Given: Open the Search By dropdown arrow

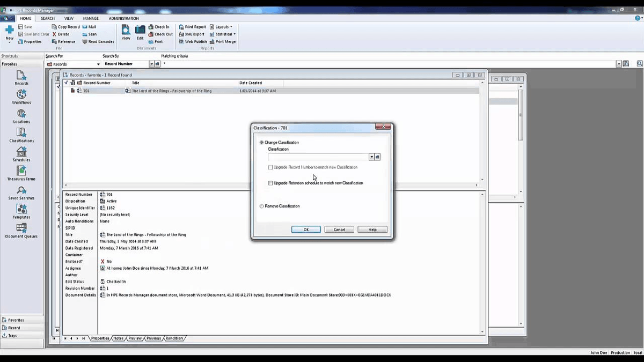Looking at the screenshot, I should [151, 64].
